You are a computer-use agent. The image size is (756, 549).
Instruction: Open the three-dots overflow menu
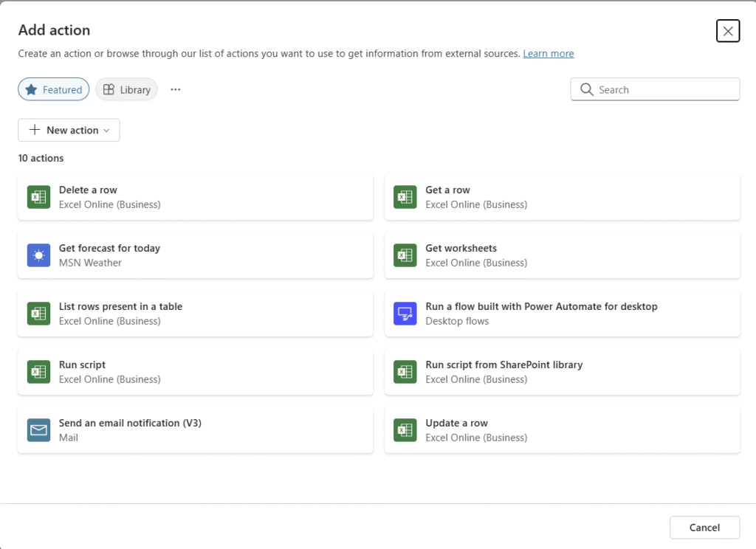(x=176, y=89)
